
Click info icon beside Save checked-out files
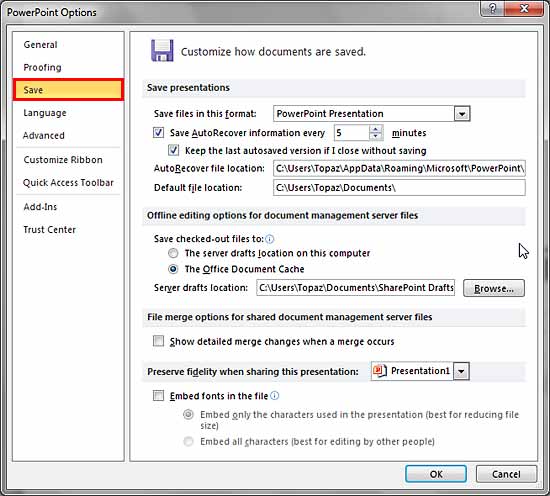pos(269,239)
